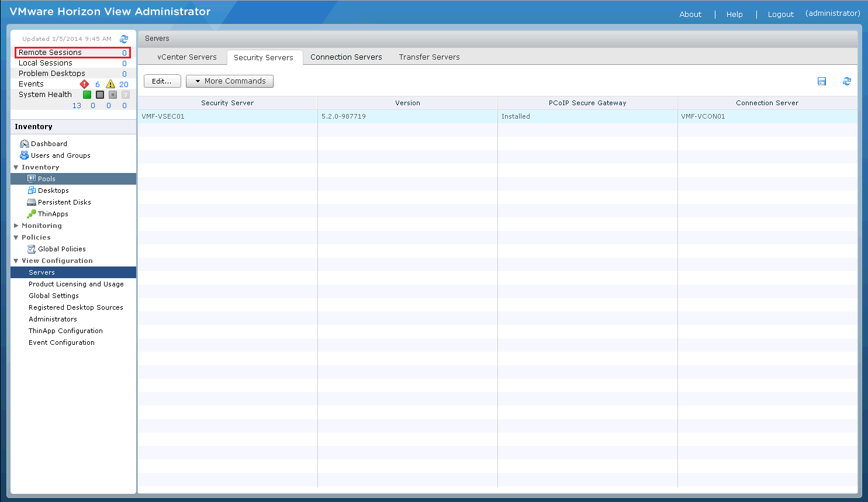Open Persistent Disks in the Inventory tree
Screen dimensions: 868x502
point(64,202)
